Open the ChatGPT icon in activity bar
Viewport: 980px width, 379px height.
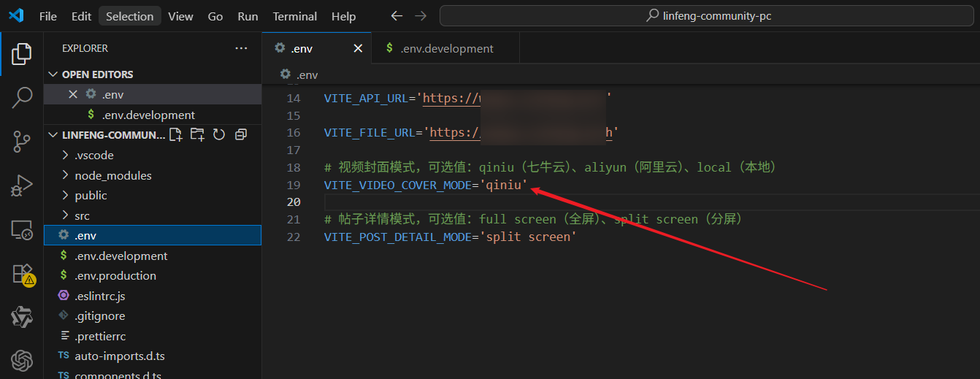[x=22, y=361]
